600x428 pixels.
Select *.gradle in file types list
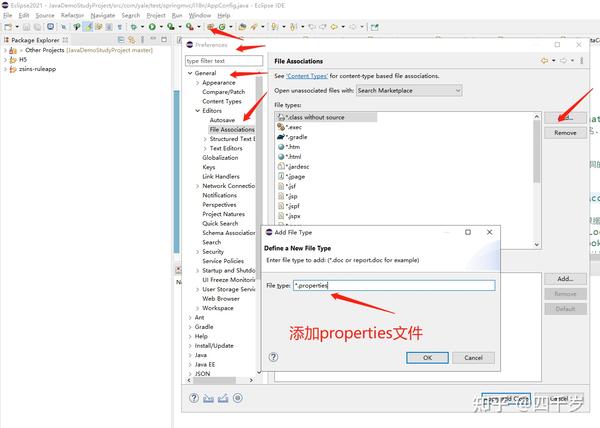[x=292, y=137]
